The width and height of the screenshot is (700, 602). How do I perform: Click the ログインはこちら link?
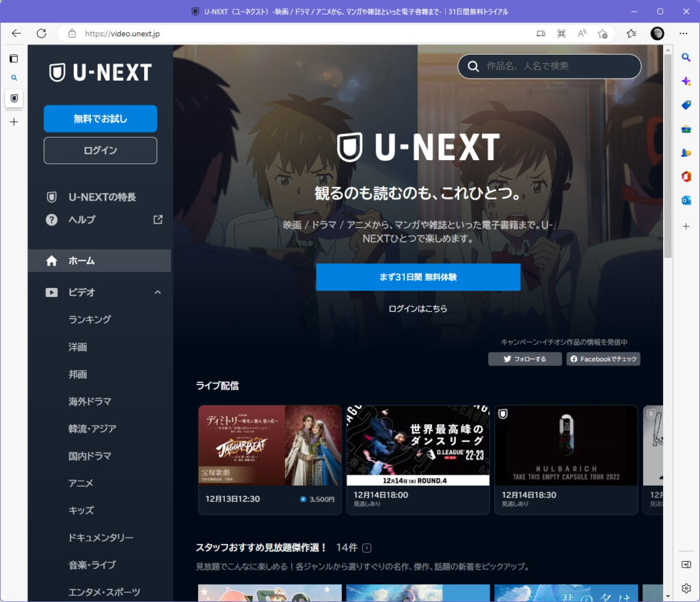click(x=418, y=309)
